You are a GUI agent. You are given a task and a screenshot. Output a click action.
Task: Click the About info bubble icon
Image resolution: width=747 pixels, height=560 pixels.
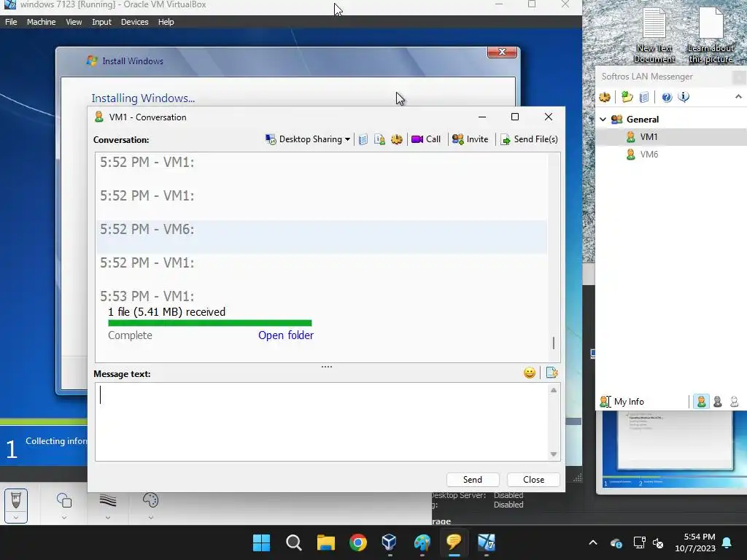tap(684, 97)
